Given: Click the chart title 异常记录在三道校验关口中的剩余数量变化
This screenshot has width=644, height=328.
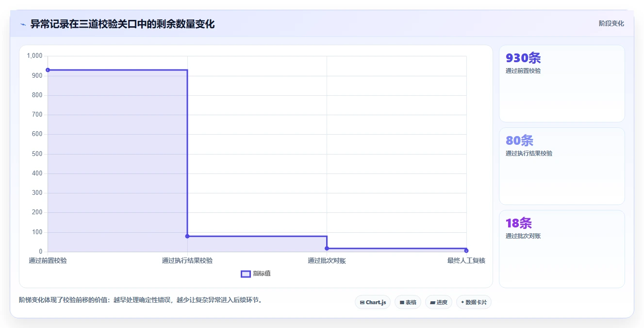Looking at the screenshot, I should [122, 24].
